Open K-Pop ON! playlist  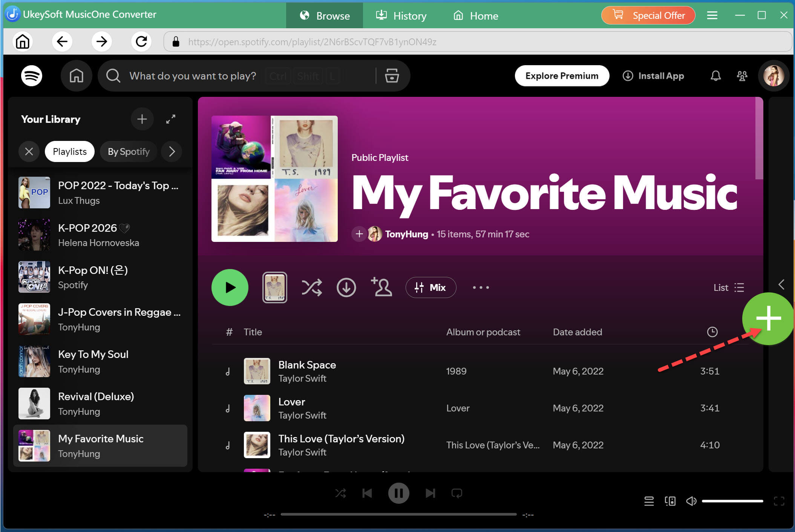(100, 277)
